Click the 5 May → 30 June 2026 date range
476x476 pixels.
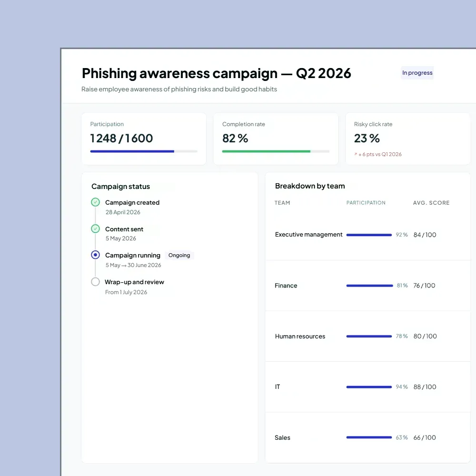click(133, 265)
